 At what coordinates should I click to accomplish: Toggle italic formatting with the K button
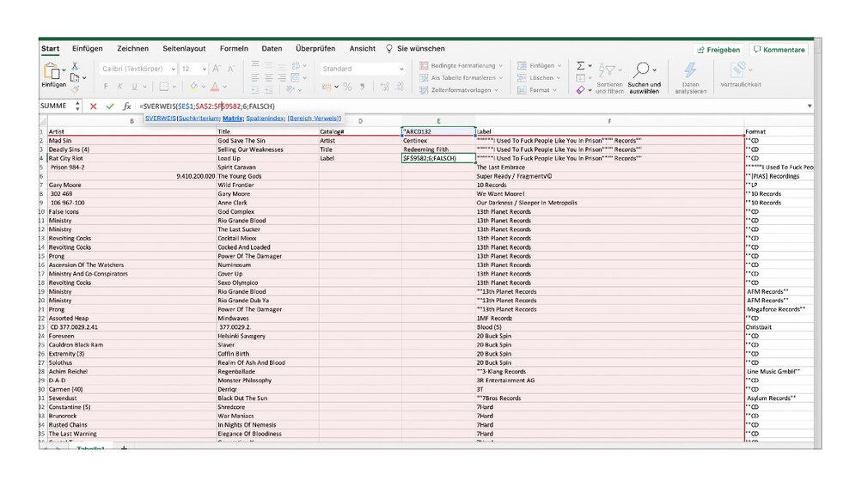click(120, 85)
